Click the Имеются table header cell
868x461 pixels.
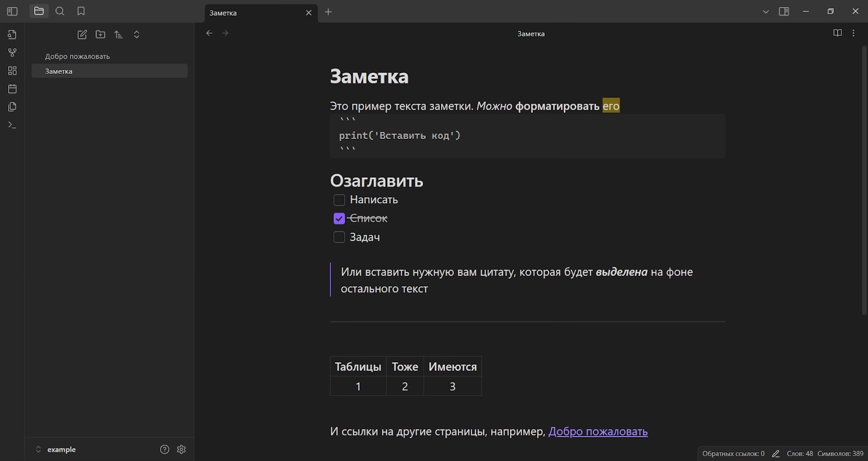[x=452, y=367]
